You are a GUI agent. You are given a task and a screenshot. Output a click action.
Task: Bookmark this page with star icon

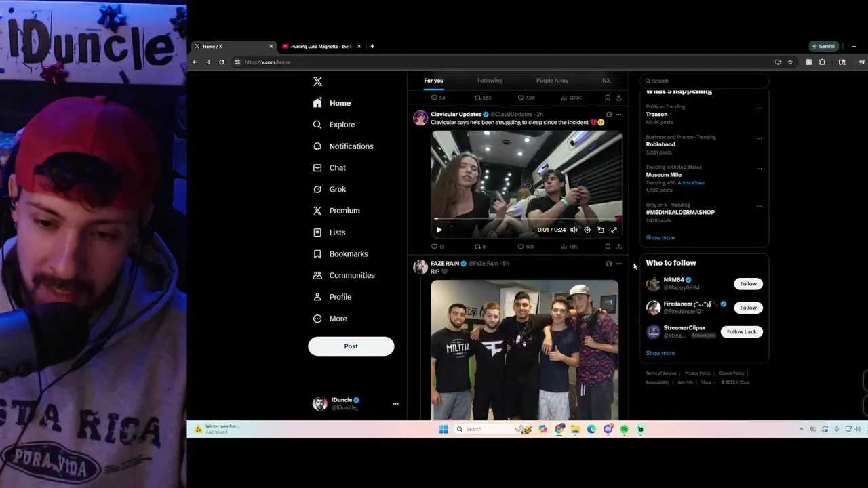tap(790, 62)
